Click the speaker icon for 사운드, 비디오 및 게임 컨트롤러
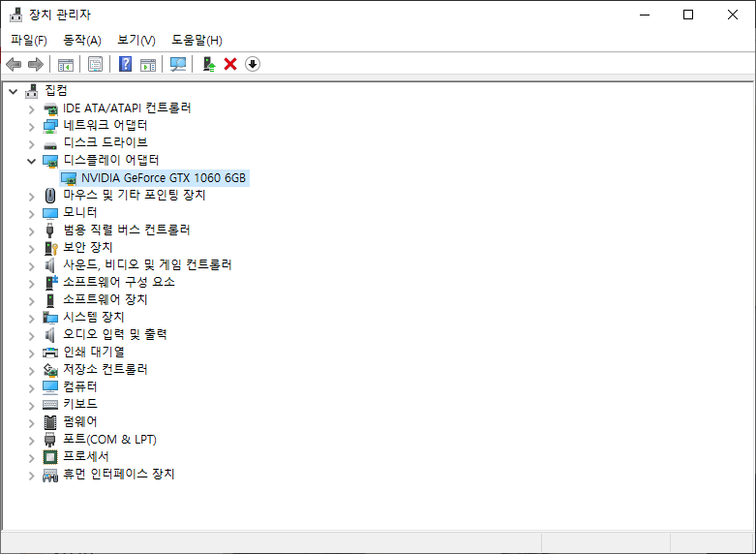The height and width of the screenshot is (554, 756). 49,265
